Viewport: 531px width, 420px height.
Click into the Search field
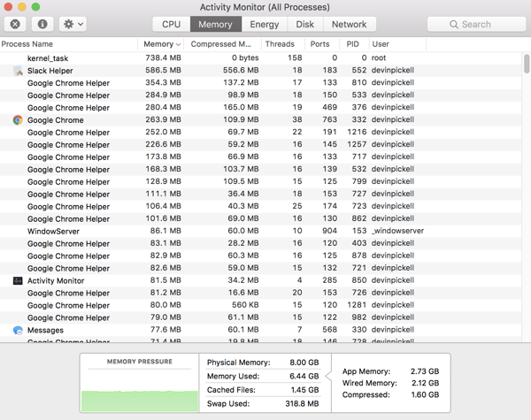pyautogui.click(x=476, y=25)
